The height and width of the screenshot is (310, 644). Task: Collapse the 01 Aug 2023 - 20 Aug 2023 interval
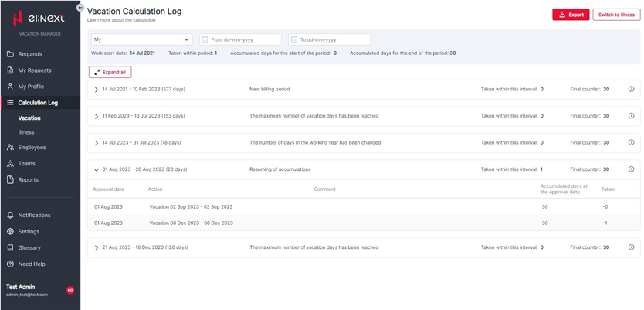coord(97,169)
